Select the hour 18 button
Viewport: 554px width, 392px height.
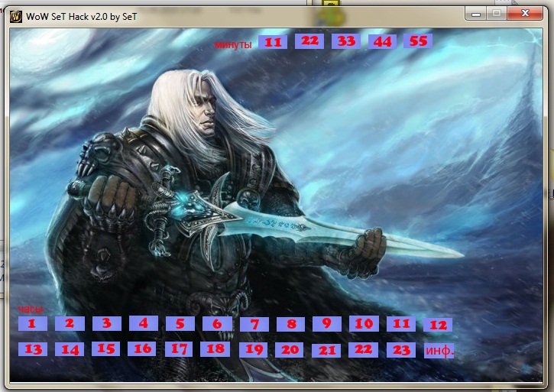(215, 349)
